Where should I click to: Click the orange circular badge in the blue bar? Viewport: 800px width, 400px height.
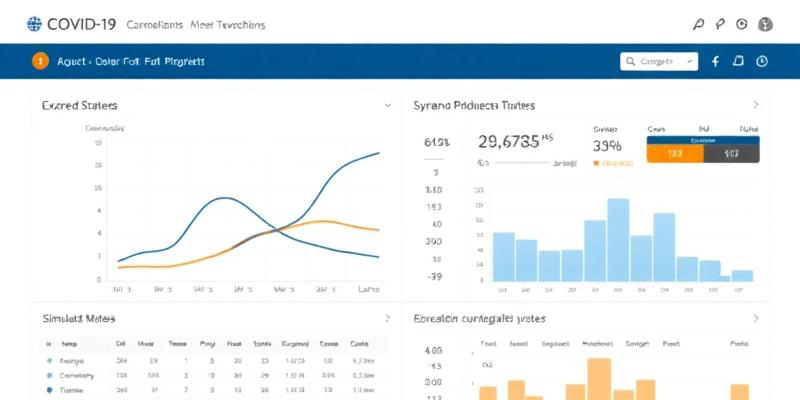pyautogui.click(x=40, y=61)
